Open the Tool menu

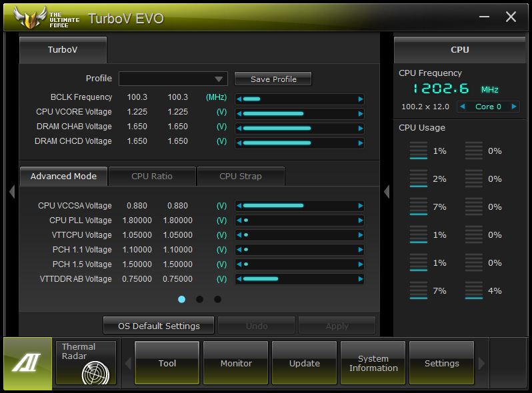coord(167,363)
